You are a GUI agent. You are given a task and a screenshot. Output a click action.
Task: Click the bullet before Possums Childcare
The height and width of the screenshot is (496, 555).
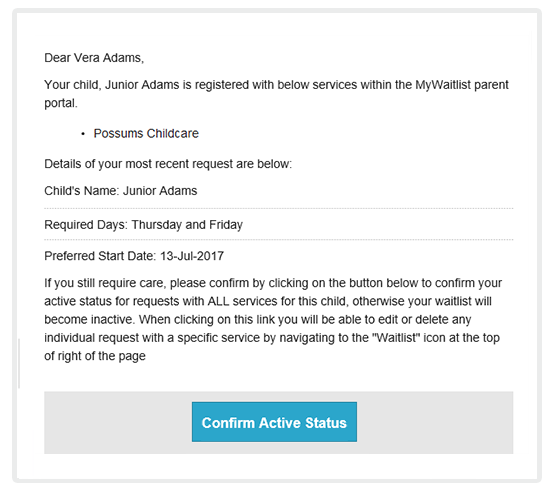coord(83,134)
